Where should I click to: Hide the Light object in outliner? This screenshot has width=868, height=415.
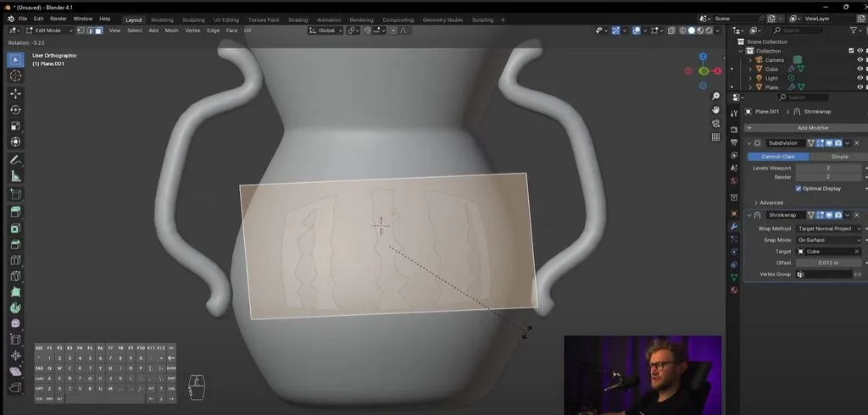click(860, 78)
